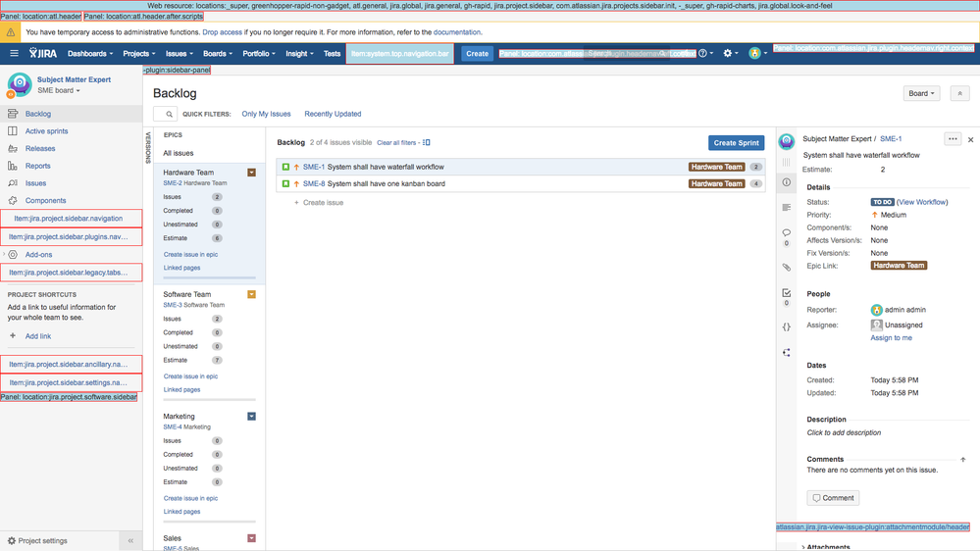
Task: Open the attachments paperclip icon
Action: coord(786,268)
